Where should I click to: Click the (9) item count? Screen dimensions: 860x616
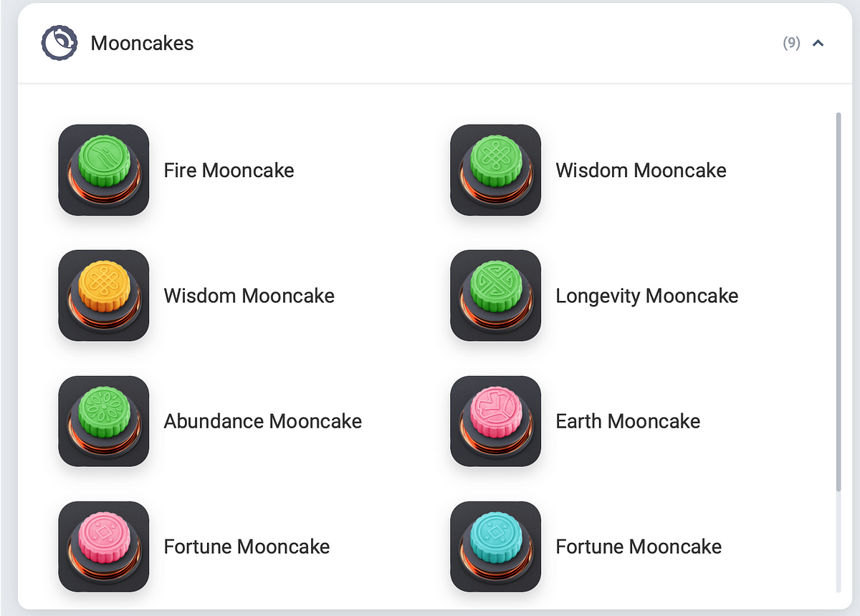pyautogui.click(x=791, y=43)
